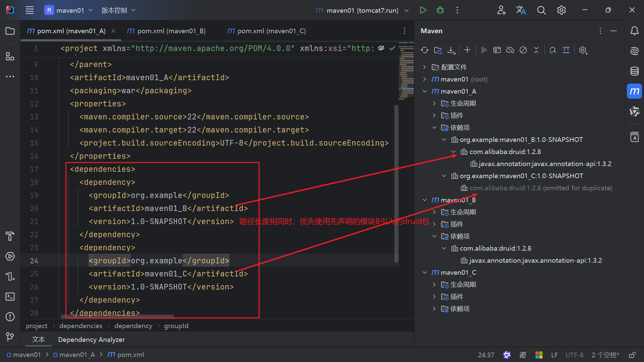This screenshot has height=362, width=644.
Task: Click the code minimap preview
Action: click(407, 70)
